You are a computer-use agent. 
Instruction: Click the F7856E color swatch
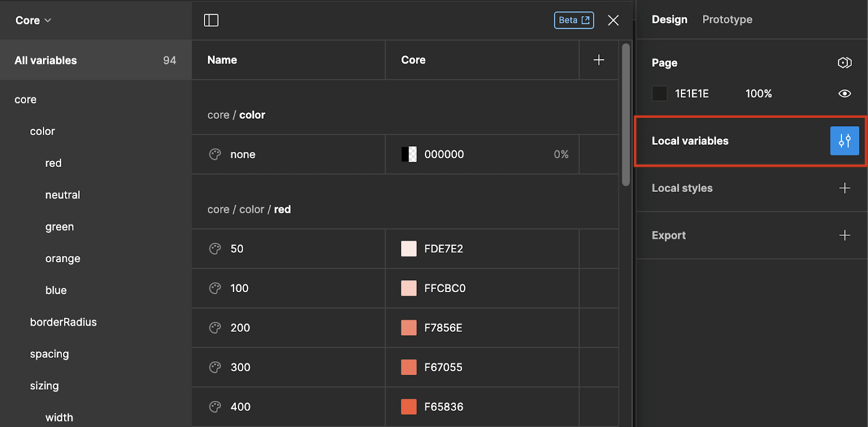pyautogui.click(x=409, y=328)
